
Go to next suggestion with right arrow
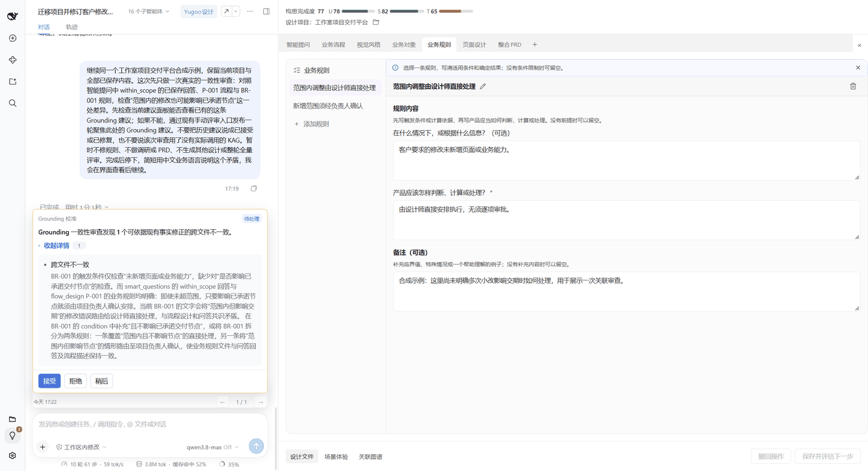coord(260,402)
